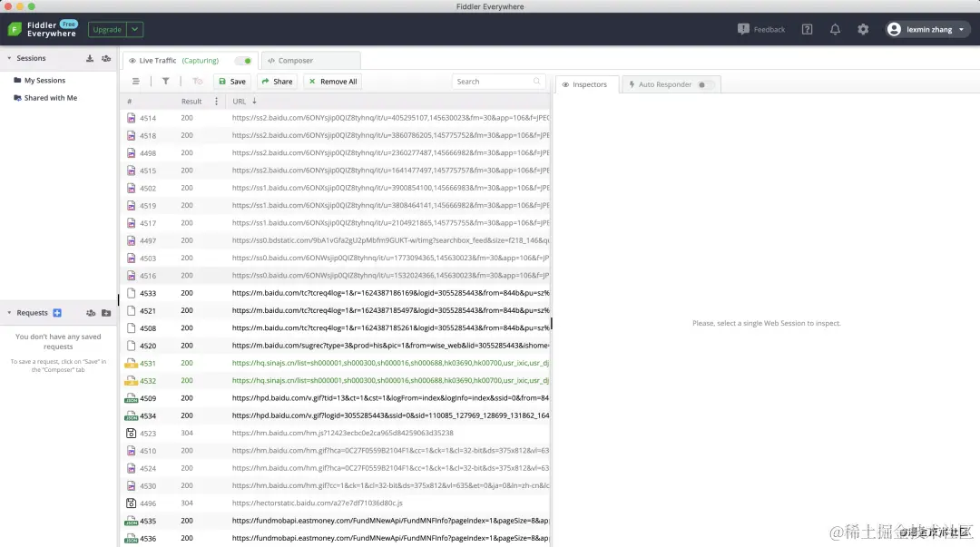Select session 4524 hm.baidu.com URL

390,468
